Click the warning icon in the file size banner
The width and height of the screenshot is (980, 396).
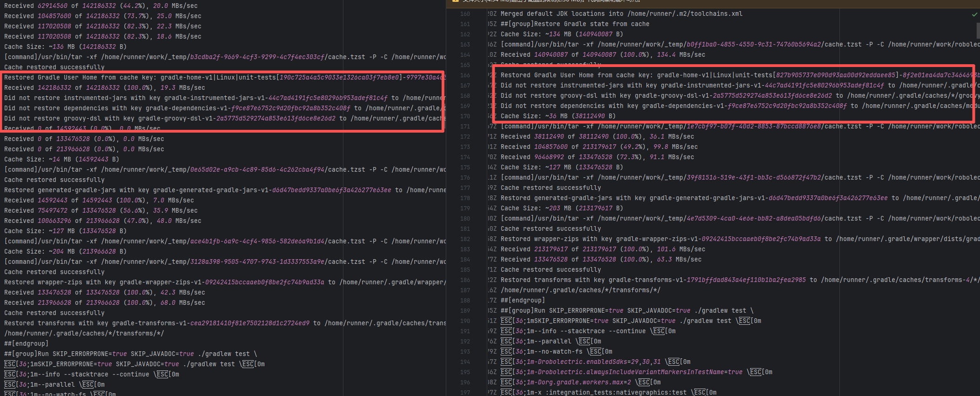[x=456, y=1]
